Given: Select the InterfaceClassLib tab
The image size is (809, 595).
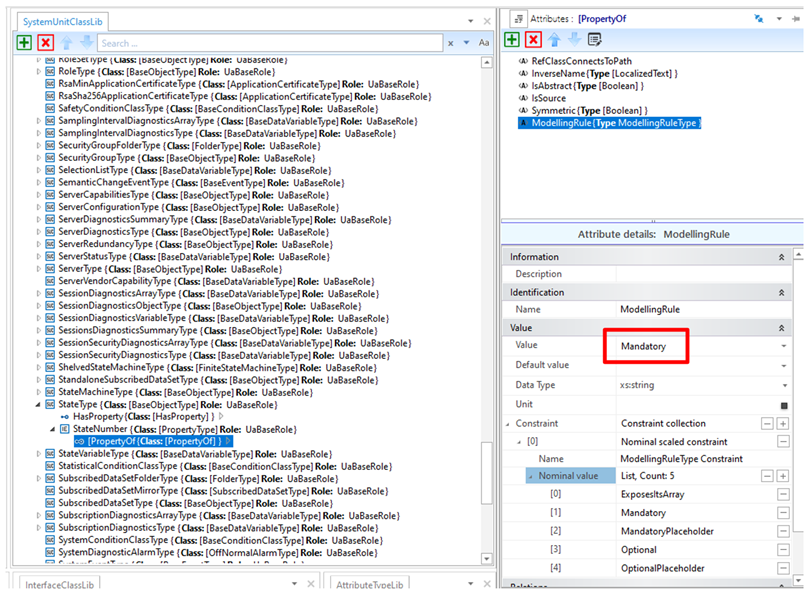Looking at the screenshot, I should [59, 584].
